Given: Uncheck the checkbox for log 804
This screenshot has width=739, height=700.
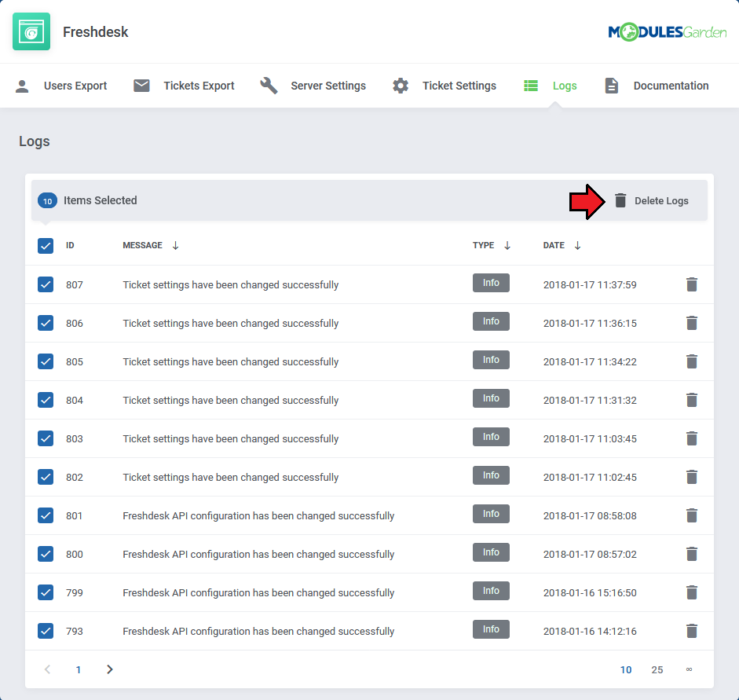Looking at the screenshot, I should 46,400.
